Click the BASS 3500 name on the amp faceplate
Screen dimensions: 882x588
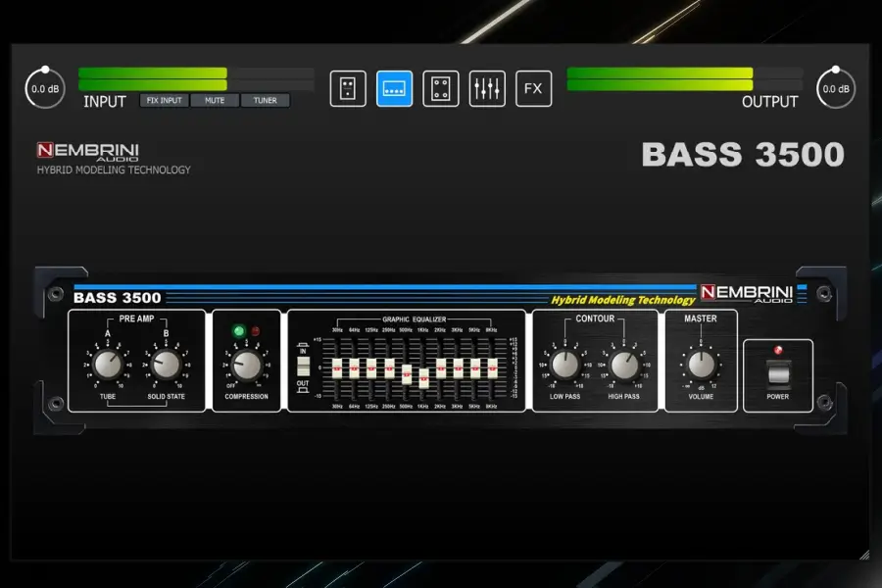[117, 298]
